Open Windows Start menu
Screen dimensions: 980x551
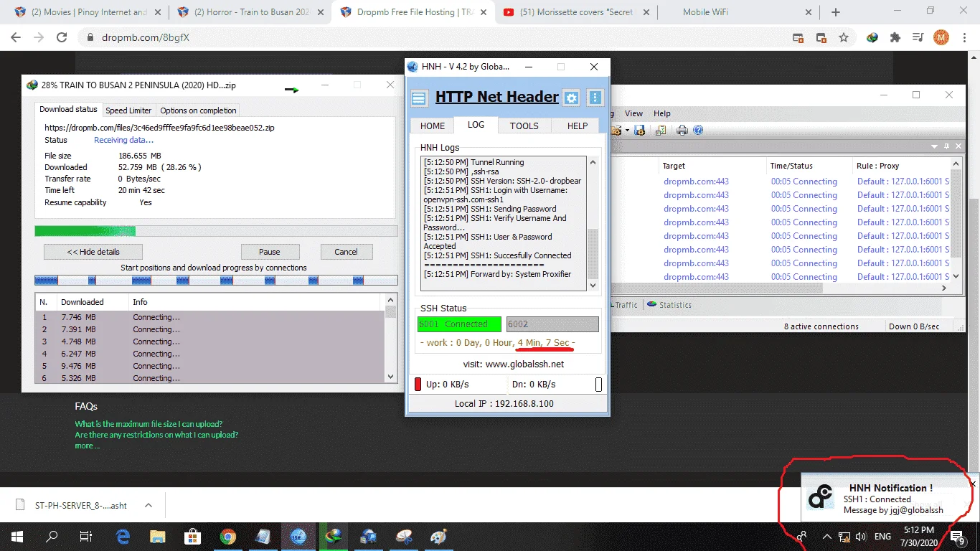[17, 535]
